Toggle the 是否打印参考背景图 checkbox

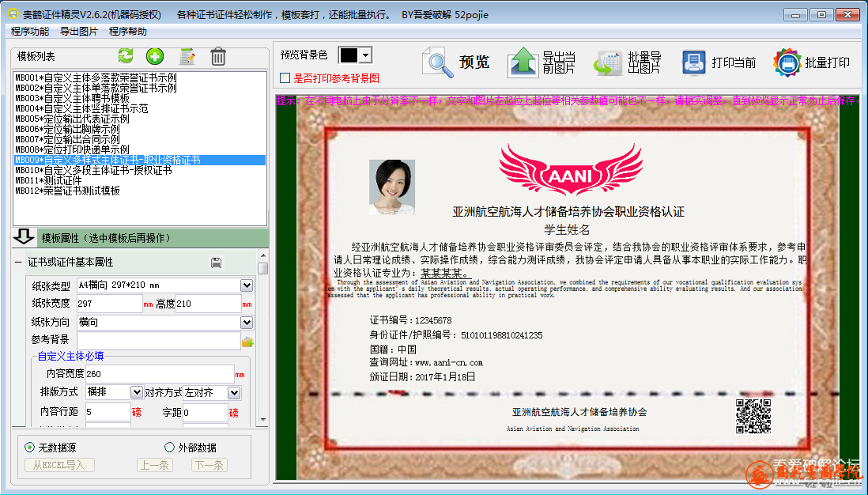point(285,78)
